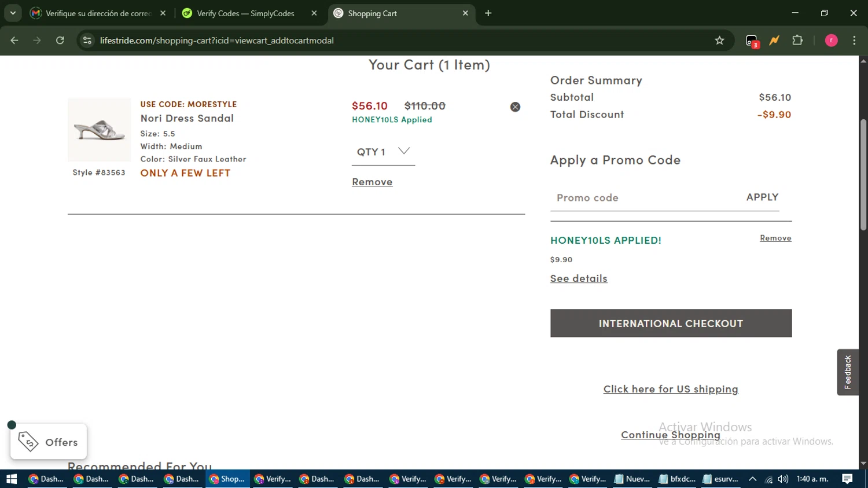Viewport: 868px width, 488px height.
Task: Click the page vertical scrollbar thumb
Action: (863, 175)
